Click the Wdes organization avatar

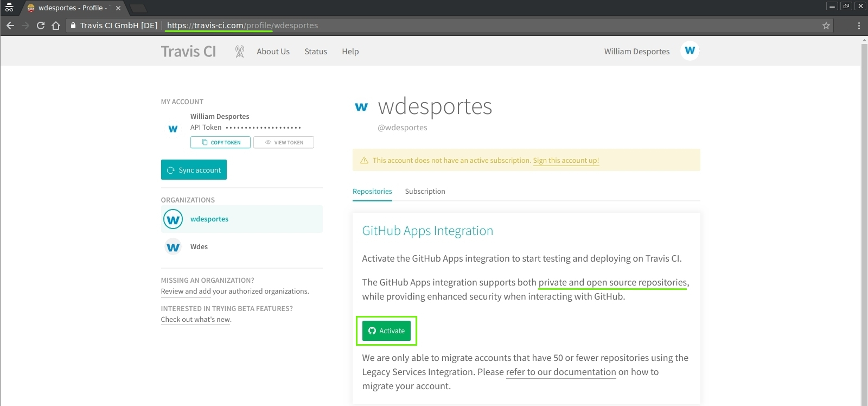[x=173, y=247]
